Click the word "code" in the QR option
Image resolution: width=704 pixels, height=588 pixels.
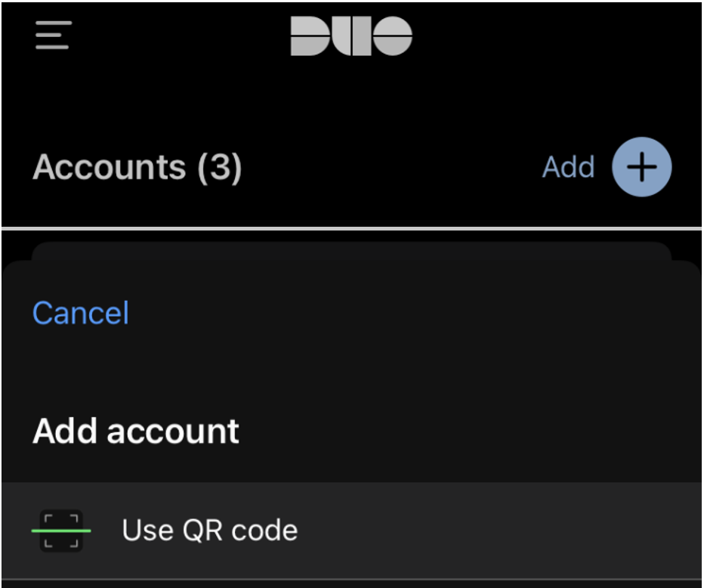click(x=264, y=531)
